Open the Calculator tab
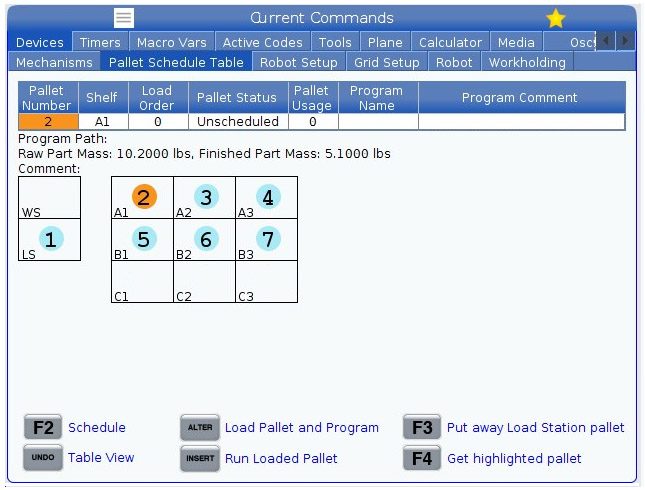This screenshot has width=645, height=490. pos(450,43)
